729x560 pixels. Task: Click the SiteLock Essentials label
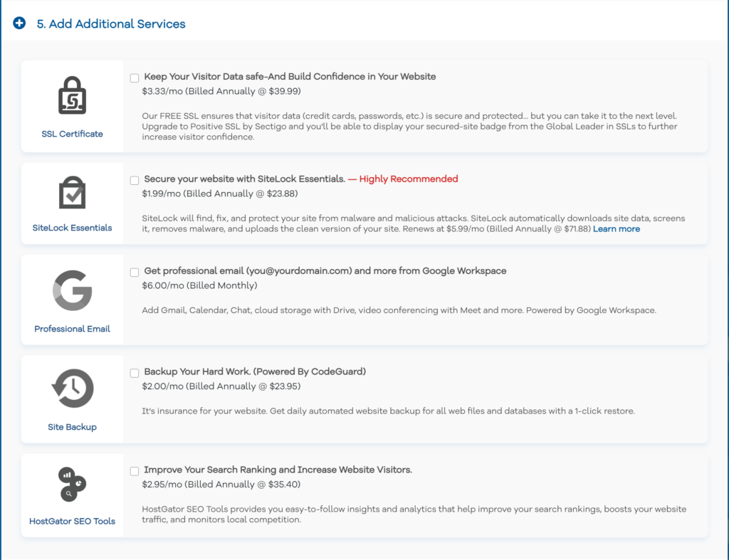pyautogui.click(x=72, y=228)
